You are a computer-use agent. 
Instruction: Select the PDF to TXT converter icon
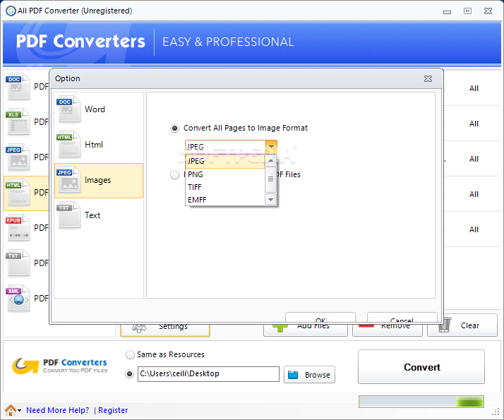(18, 263)
